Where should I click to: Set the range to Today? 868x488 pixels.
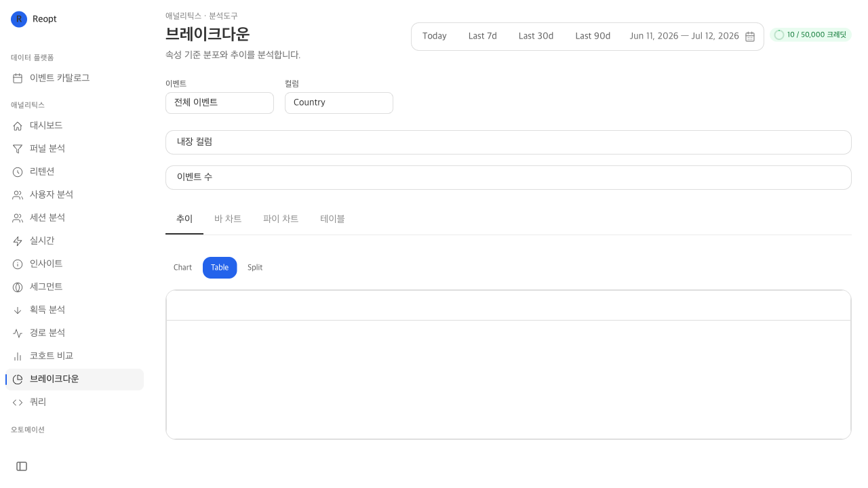(x=435, y=37)
